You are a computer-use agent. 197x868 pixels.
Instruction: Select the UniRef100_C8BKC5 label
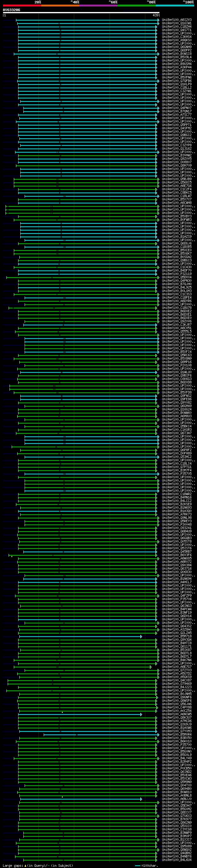point(176,192)
